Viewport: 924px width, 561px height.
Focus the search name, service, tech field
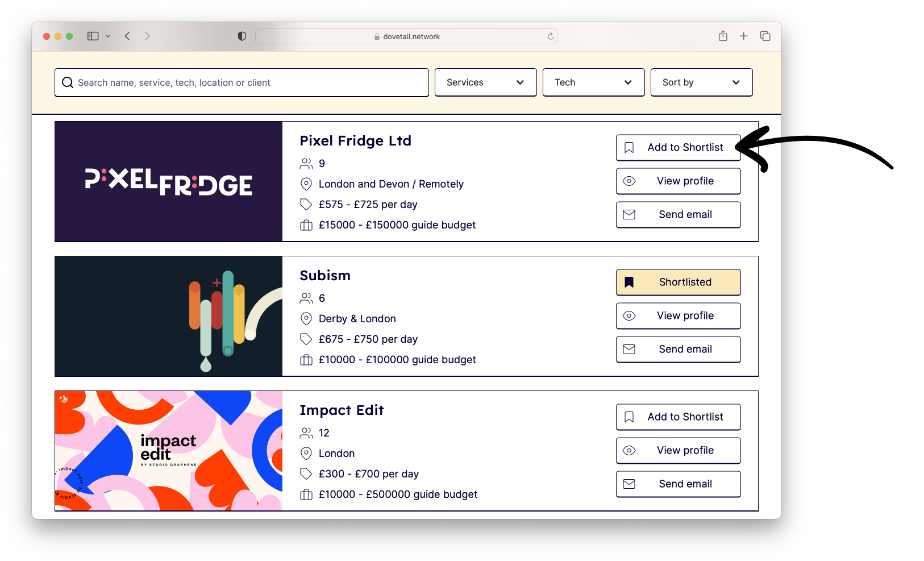pos(242,82)
